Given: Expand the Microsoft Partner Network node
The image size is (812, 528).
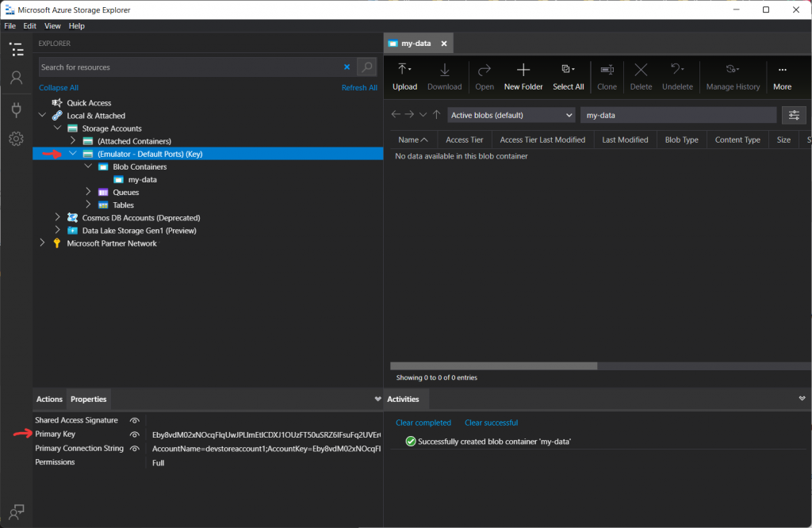Looking at the screenshot, I should [43, 243].
